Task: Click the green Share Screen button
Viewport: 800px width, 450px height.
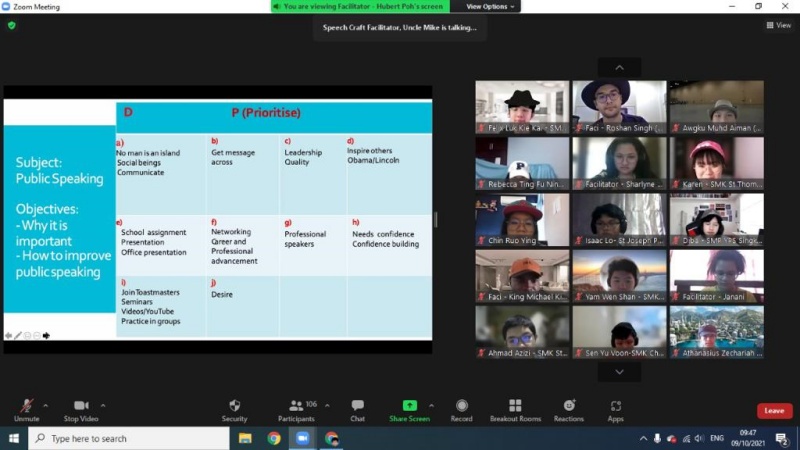Action: tap(409, 410)
